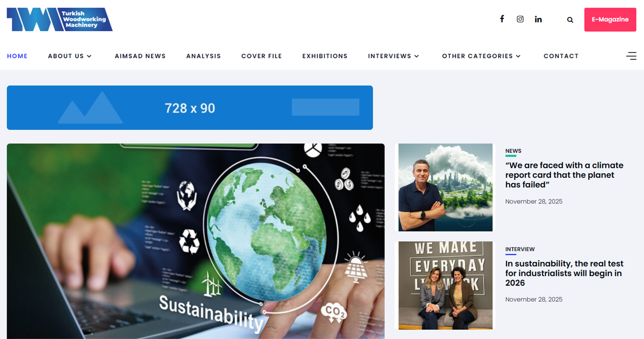Open the LinkedIn social icon
Screen dimensions: 644x339
click(538, 19)
